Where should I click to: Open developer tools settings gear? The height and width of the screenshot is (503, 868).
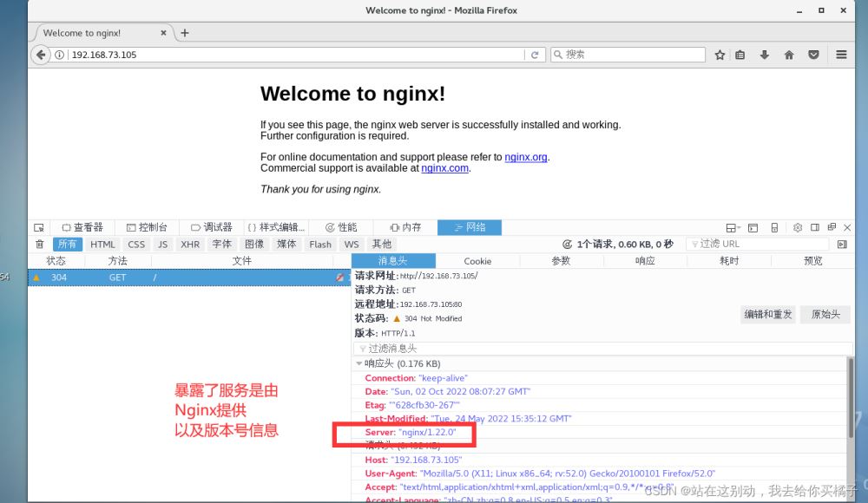coord(798,227)
